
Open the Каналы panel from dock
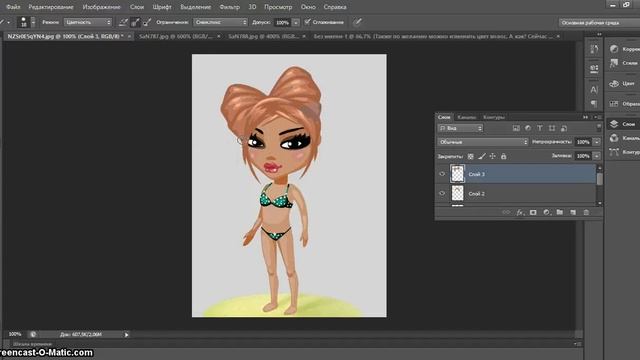pos(624,138)
